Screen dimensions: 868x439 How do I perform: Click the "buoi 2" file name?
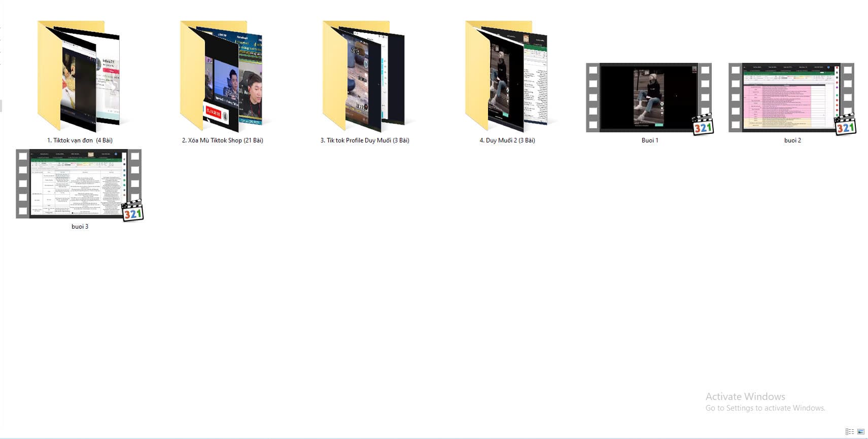[792, 140]
